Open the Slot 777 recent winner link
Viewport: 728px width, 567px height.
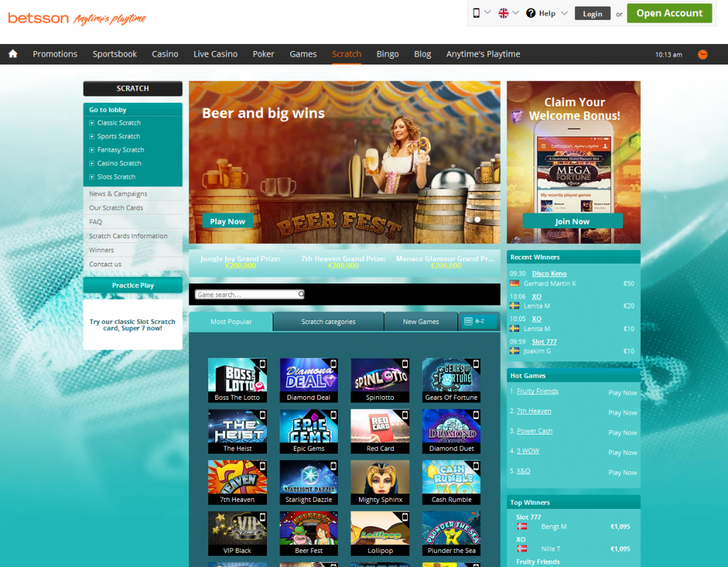click(x=544, y=342)
